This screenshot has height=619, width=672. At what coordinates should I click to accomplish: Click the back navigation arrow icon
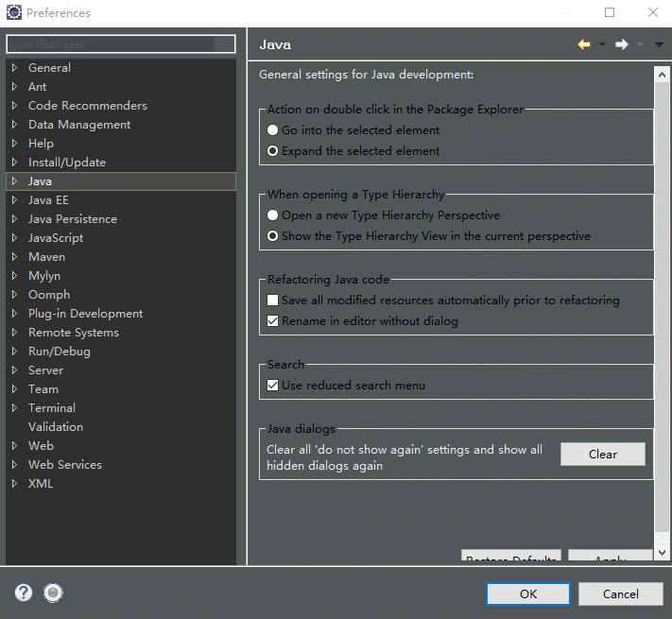(584, 44)
